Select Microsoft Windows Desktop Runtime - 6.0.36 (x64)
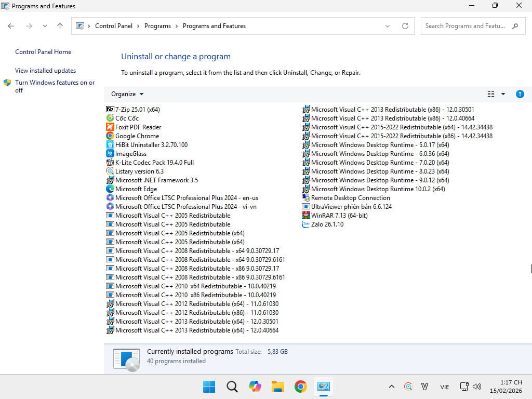Image resolution: width=532 pixels, height=399 pixels. 376,153
